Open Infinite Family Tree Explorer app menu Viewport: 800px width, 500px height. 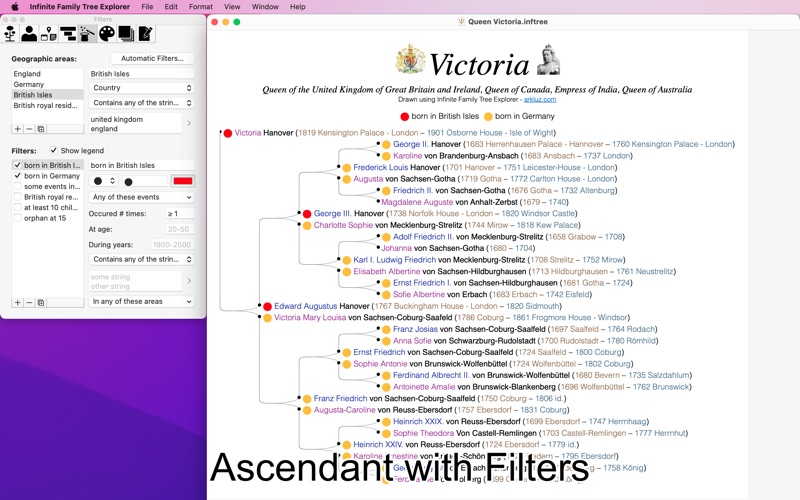point(80,7)
